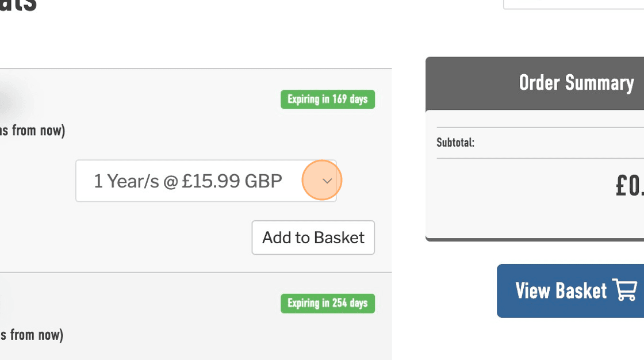Click the shopping cart icon in View Basket
The height and width of the screenshot is (360, 644).
click(624, 290)
